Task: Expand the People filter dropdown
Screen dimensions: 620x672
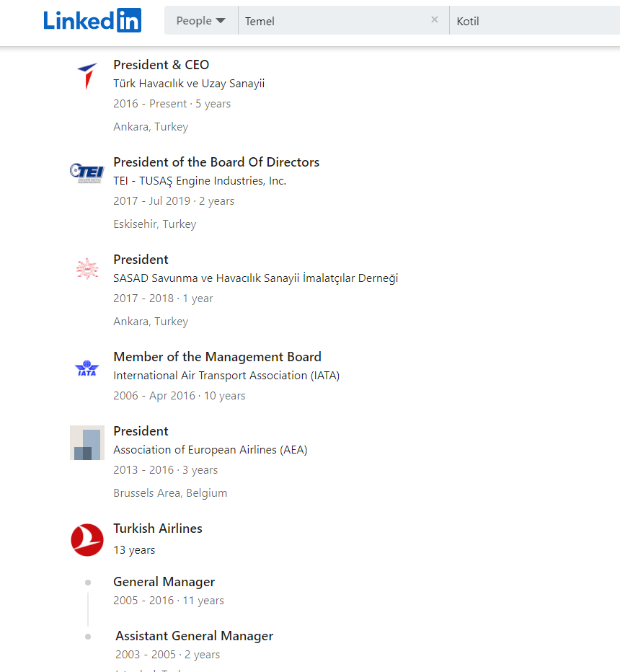Action: click(201, 21)
